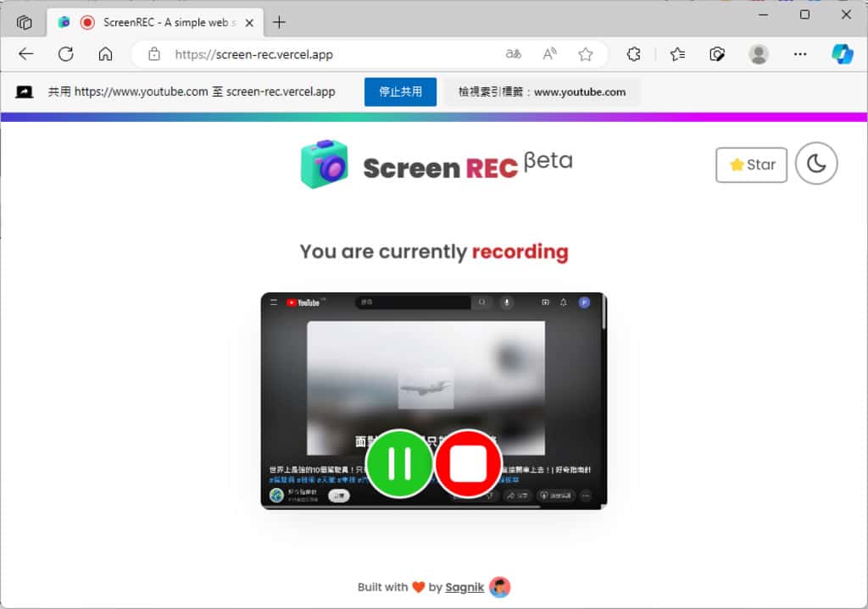View site information lock icon
This screenshot has height=609, width=868.
[x=154, y=54]
